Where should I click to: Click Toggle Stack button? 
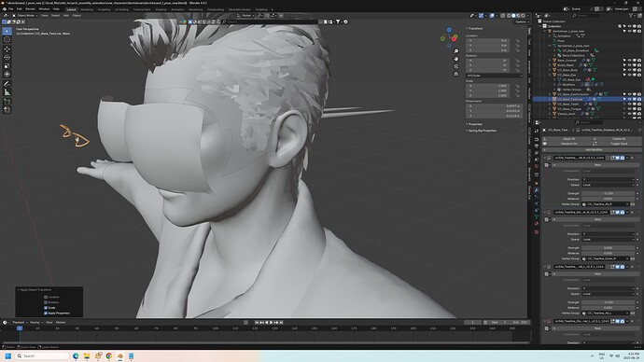click(619, 144)
